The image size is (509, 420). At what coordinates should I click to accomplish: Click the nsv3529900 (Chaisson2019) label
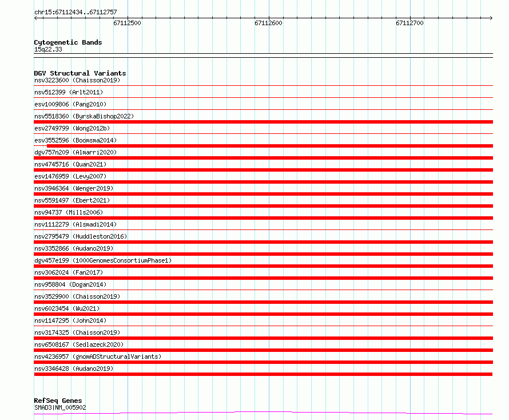(x=77, y=296)
